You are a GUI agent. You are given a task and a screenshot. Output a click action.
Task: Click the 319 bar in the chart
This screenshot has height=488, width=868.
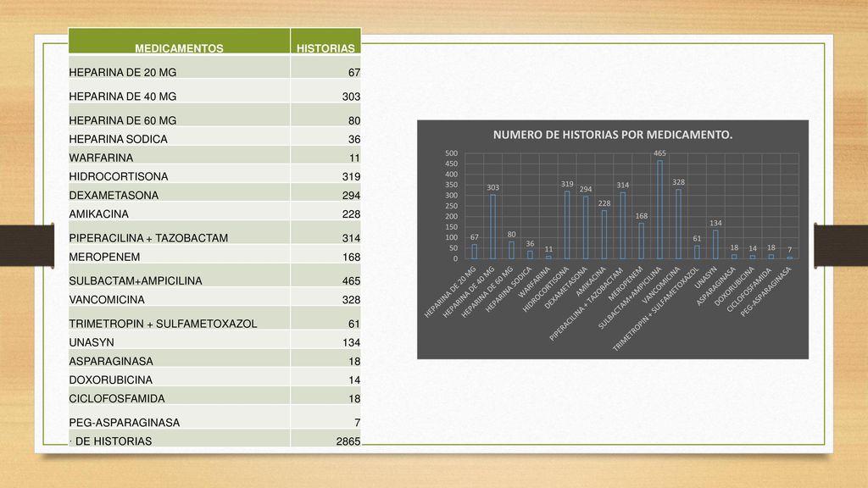(x=567, y=225)
